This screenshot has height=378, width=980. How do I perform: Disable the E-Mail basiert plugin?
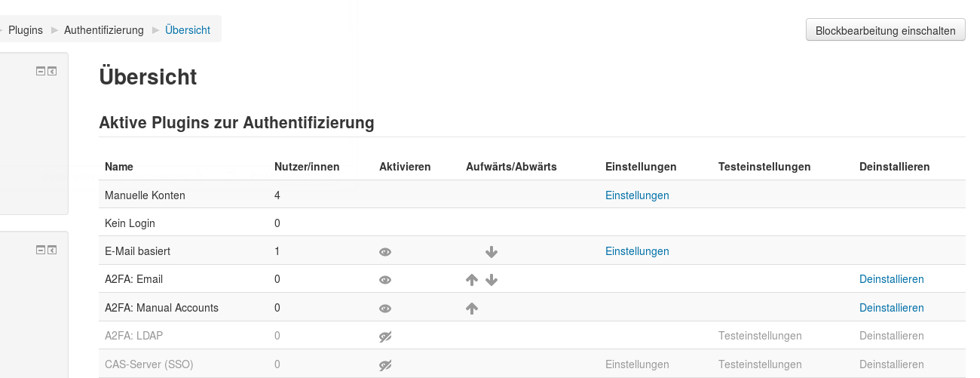coord(385,252)
